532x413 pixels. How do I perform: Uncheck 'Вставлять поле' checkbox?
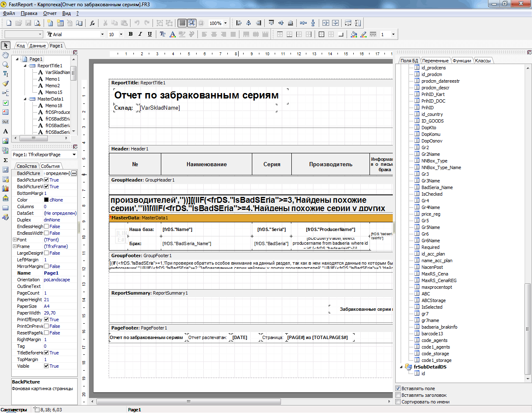click(398, 388)
